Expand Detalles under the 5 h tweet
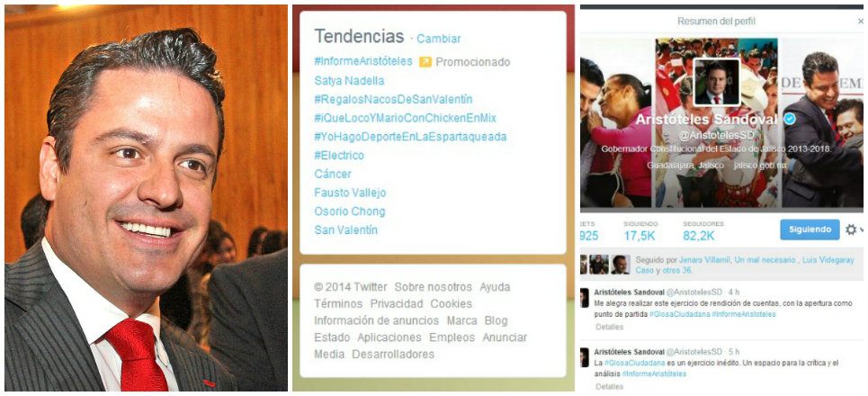 [x=610, y=387]
